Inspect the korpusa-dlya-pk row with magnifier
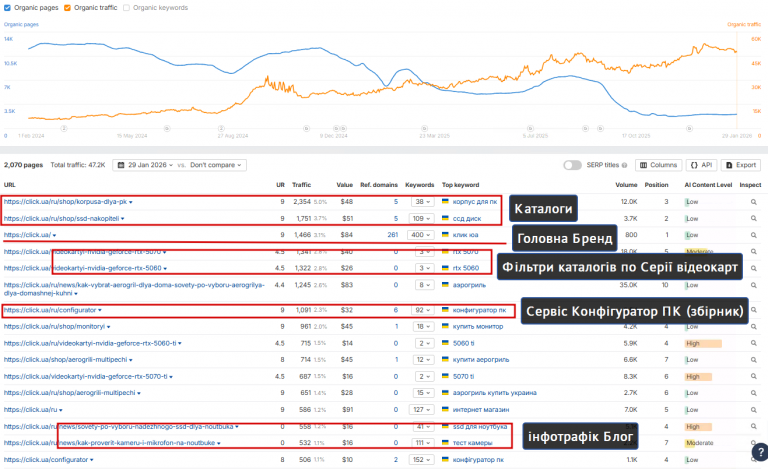The image size is (768, 469). coord(754,202)
